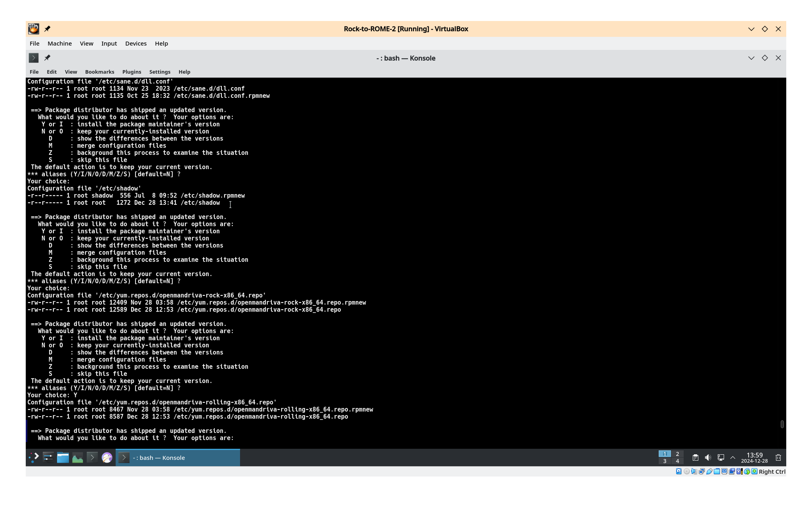Click VirtualBox USB devices status icon

709,471
